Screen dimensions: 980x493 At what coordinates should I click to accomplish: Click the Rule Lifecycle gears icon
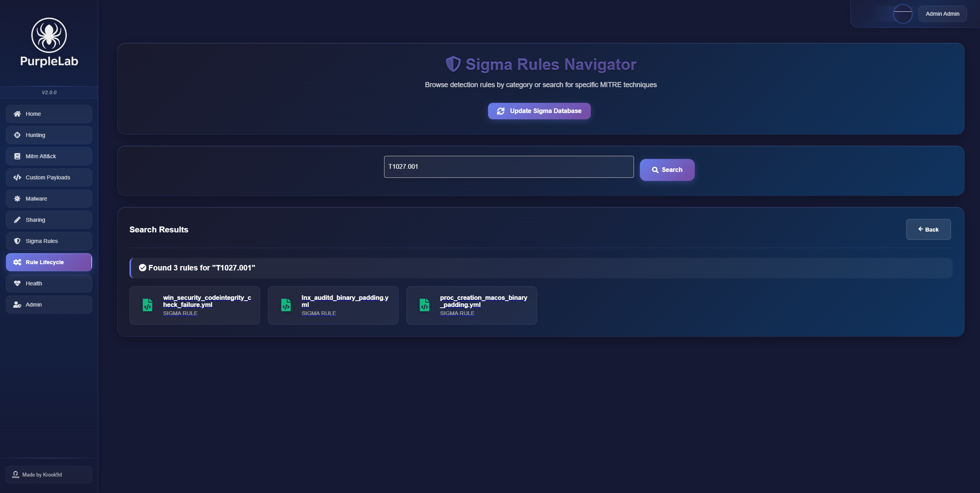point(17,262)
